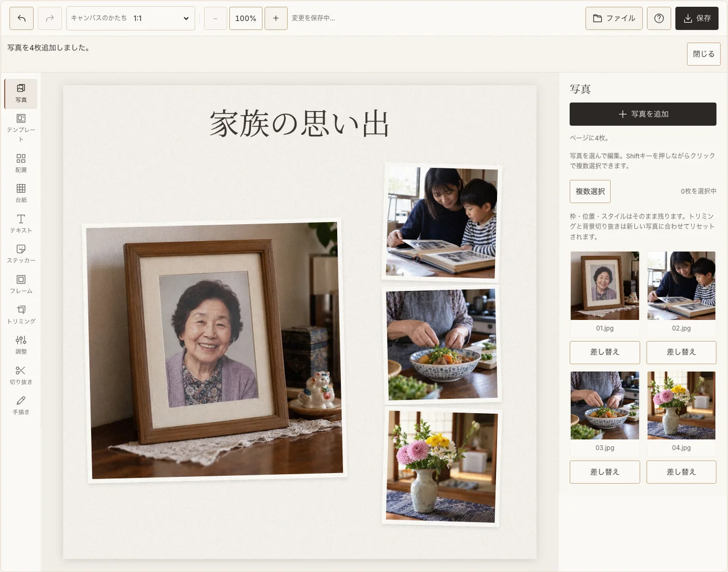Open the キャンバスのかたち 1:1 dropdown
728x572 pixels.
click(x=131, y=18)
